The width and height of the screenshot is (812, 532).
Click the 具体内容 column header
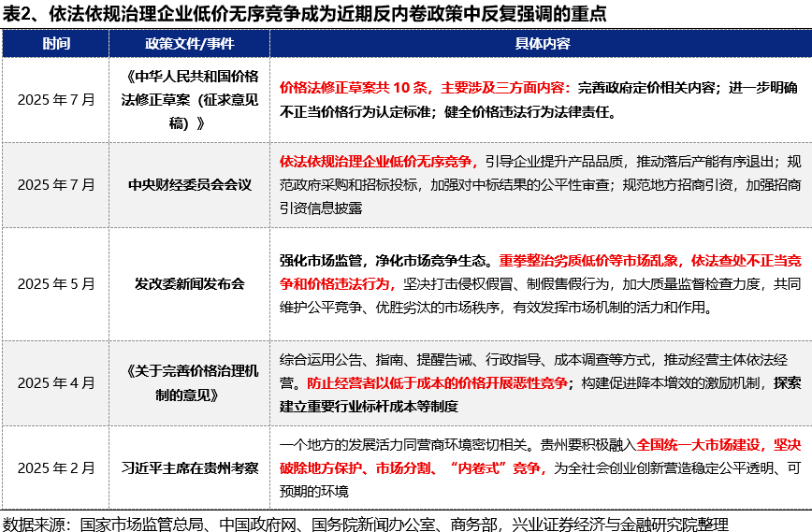pyautogui.click(x=542, y=43)
